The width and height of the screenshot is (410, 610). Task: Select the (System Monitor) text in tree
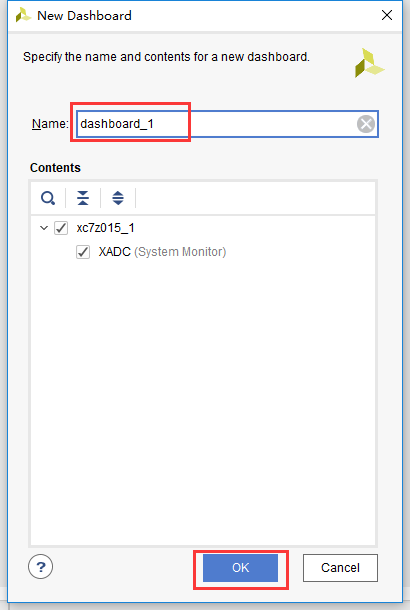coord(180,252)
